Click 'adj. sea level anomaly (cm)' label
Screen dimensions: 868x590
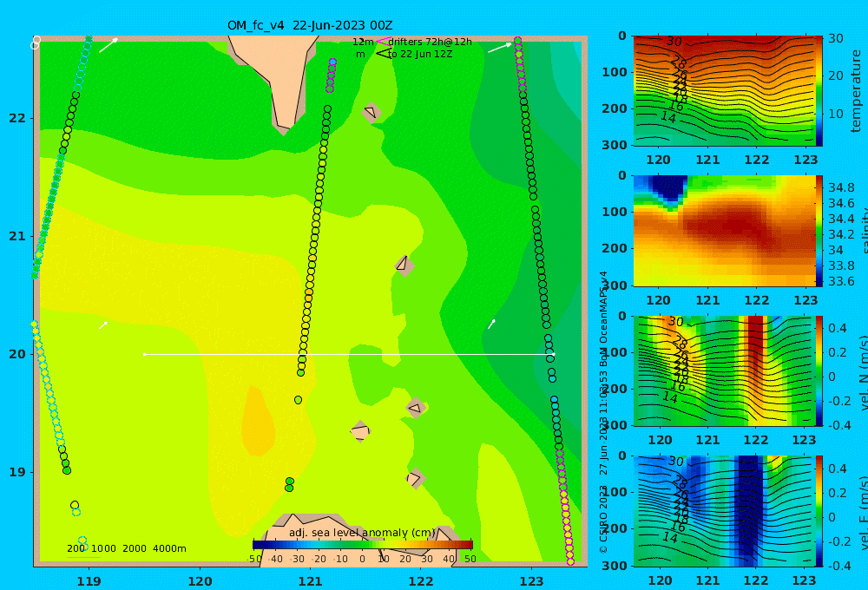coord(362,533)
